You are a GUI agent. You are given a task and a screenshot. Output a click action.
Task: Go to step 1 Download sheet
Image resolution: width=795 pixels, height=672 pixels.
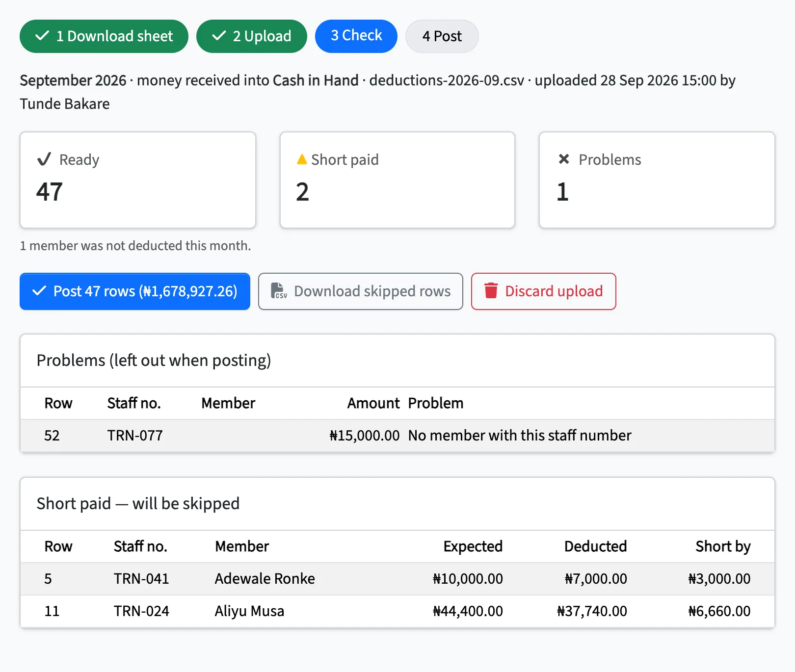[x=104, y=36]
